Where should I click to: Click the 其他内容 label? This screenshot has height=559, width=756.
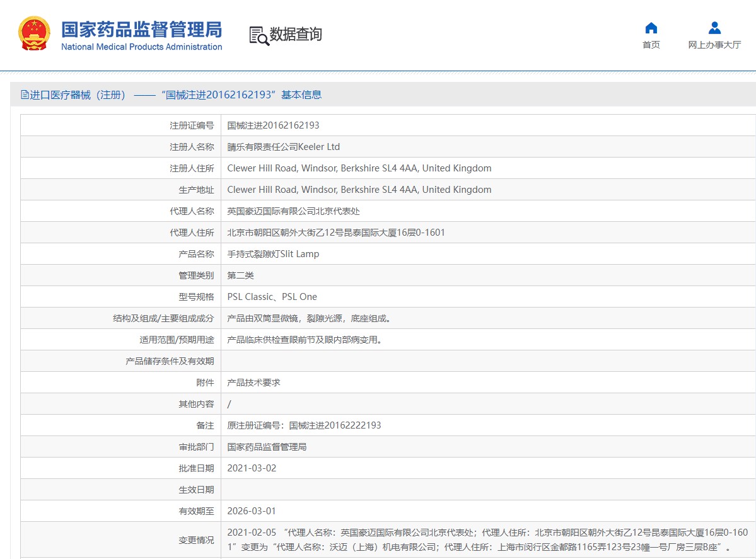tap(196, 405)
